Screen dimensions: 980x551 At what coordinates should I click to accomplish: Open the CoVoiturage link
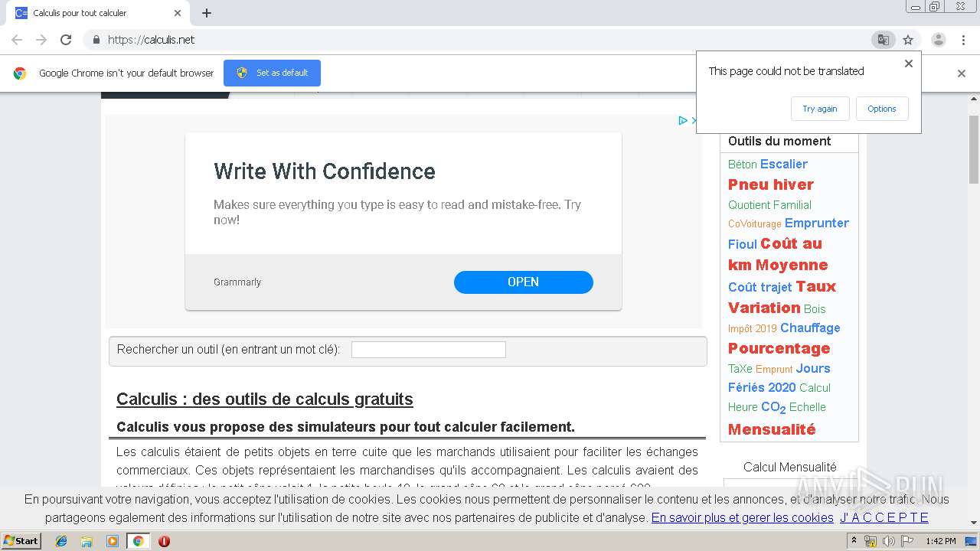click(754, 224)
